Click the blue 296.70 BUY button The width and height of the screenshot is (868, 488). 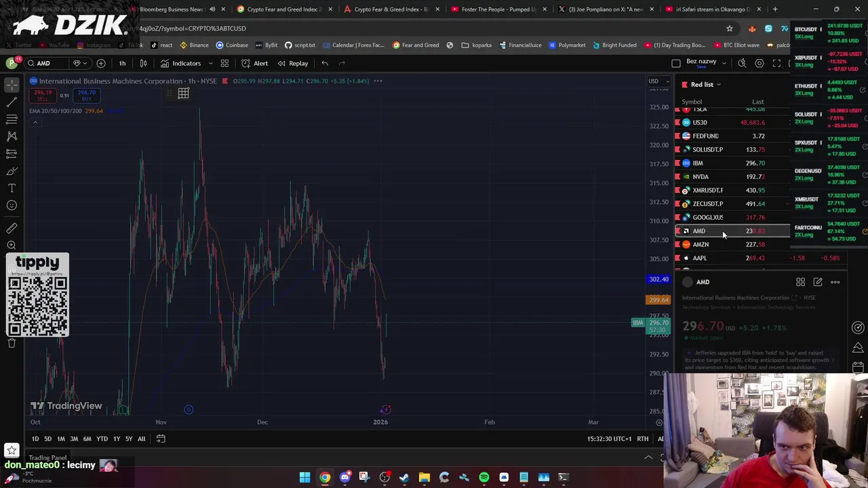coord(86,96)
